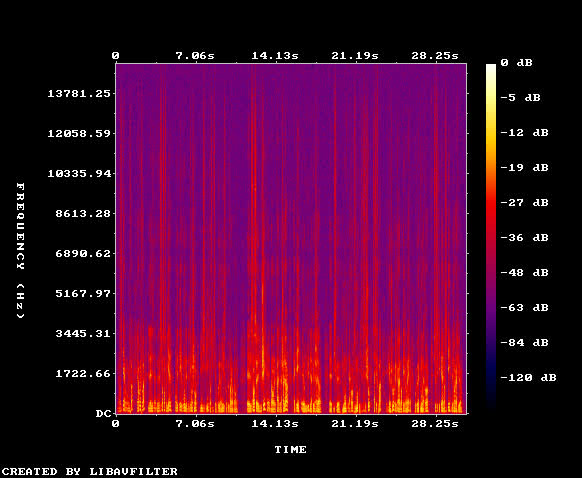Click the -27 dB label on the legend
Viewport: 582px width, 478px height.
pos(524,203)
